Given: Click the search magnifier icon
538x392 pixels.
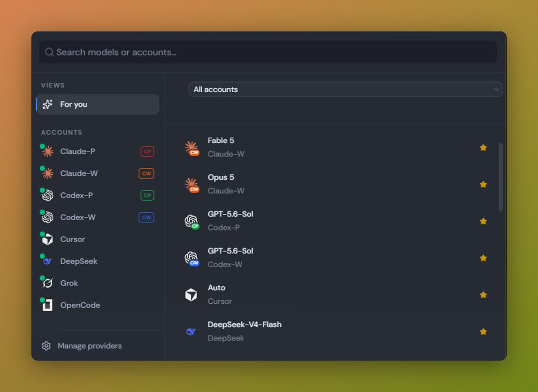Looking at the screenshot, I should (x=49, y=52).
